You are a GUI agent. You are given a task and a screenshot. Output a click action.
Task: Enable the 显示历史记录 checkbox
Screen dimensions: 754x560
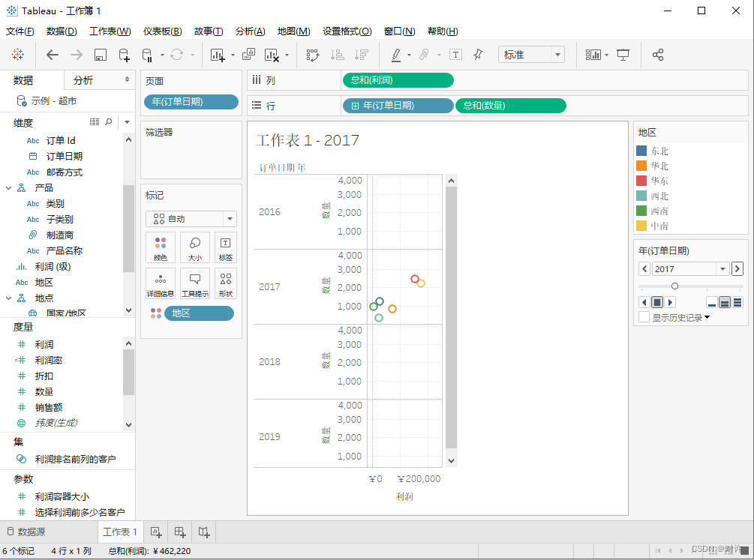(644, 317)
